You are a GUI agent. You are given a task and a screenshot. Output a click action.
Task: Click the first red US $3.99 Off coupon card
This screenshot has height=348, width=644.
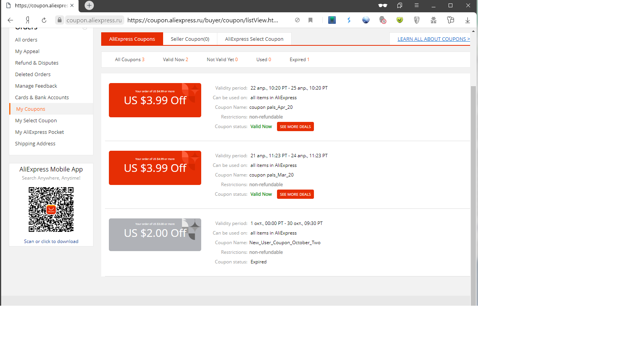coord(155,100)
